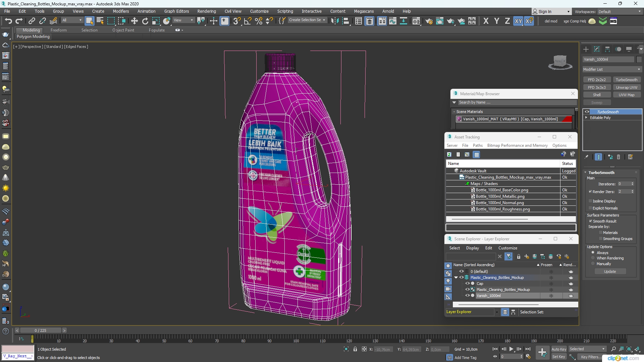Configure modifier sets icon
Viewport: 644px width, 362px height.
[631, 157]
